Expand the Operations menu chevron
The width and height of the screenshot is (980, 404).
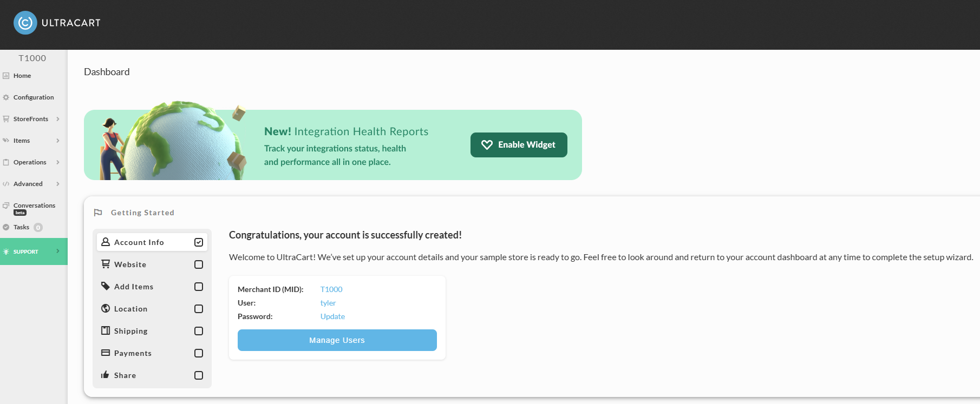click(x=58, y=162)
